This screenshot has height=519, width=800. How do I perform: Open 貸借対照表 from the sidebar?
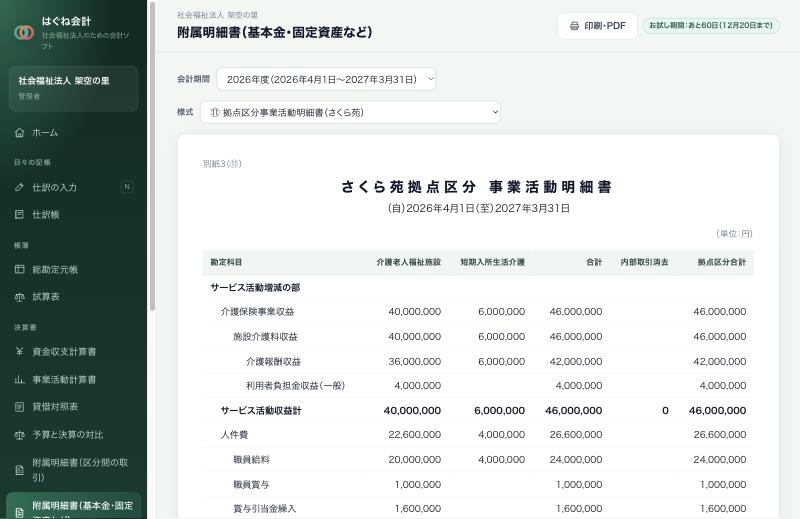(73, 407)
